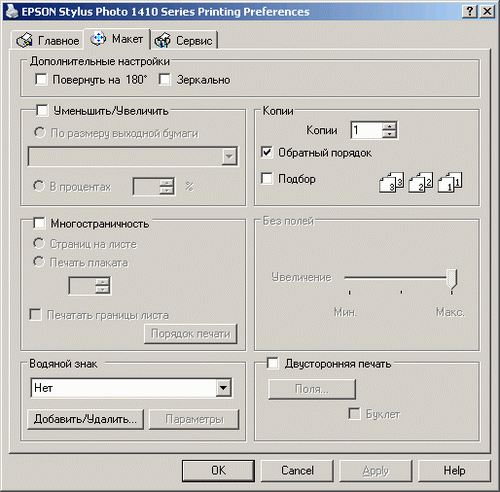
Task: Click Порядок печати button
Action: click(191, 334)
